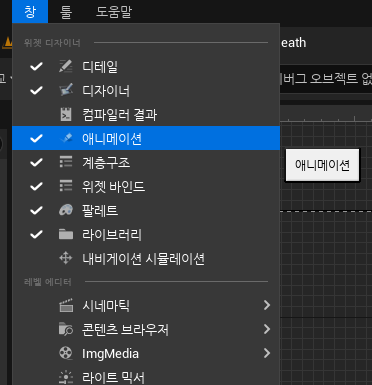Click the 팔레트 paint palette icon
372x385 pixels.
pyautogui.click(x=66, y=210)
